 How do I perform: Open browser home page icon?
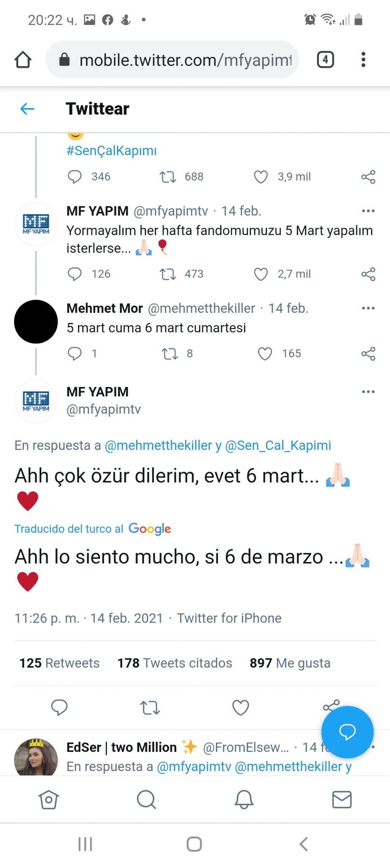point(23,60)
